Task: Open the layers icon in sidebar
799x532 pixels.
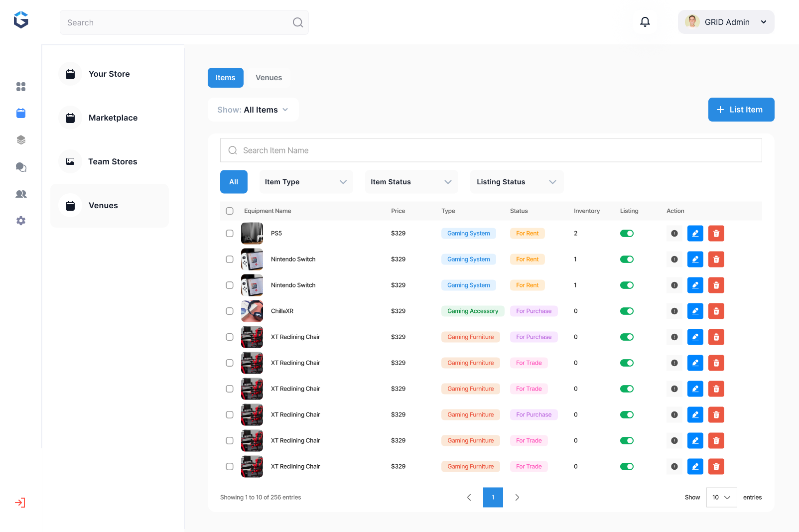Action: 21,140
